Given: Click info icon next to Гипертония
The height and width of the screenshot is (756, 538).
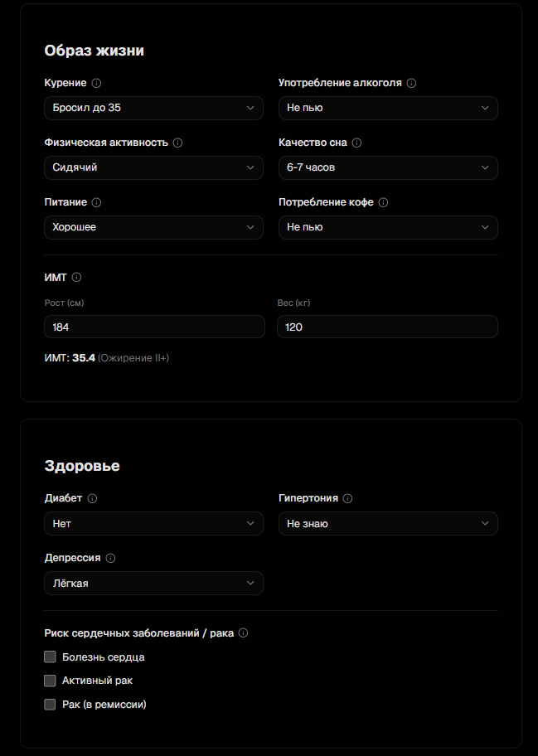Looking at the screenshot, I should coord(347,498).
